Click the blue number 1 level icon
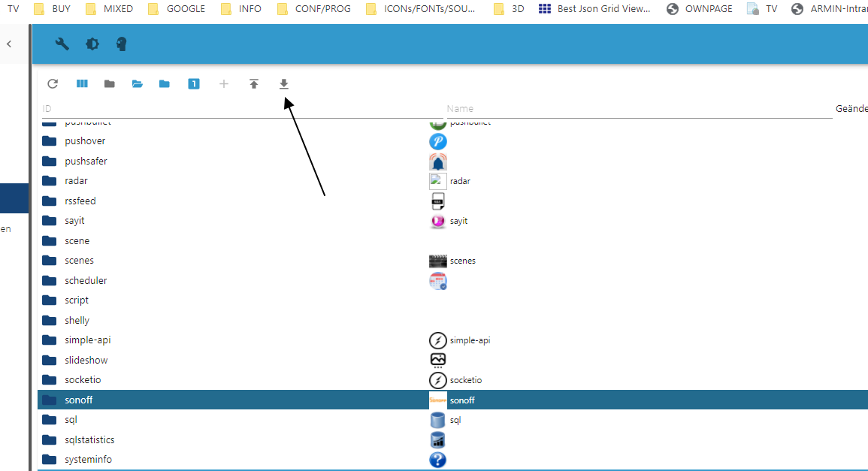Screen dimensions: 868x471 [193, 84]
